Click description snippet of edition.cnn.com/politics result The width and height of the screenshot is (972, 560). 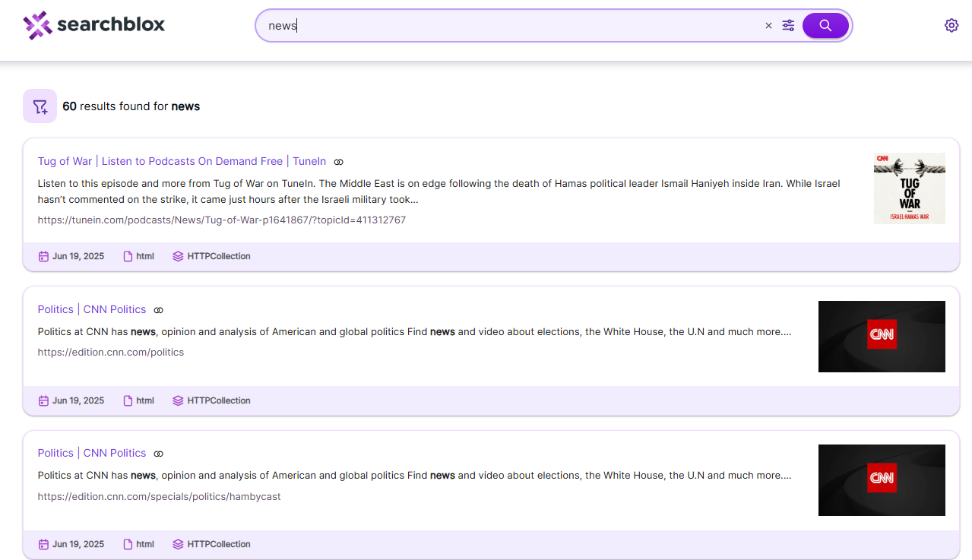click(415, 331)
